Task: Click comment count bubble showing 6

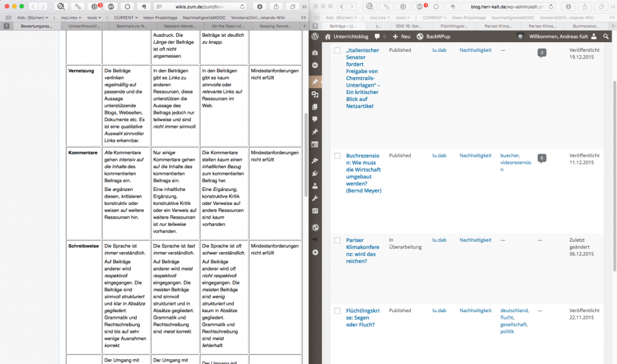Action: [542, 158]
